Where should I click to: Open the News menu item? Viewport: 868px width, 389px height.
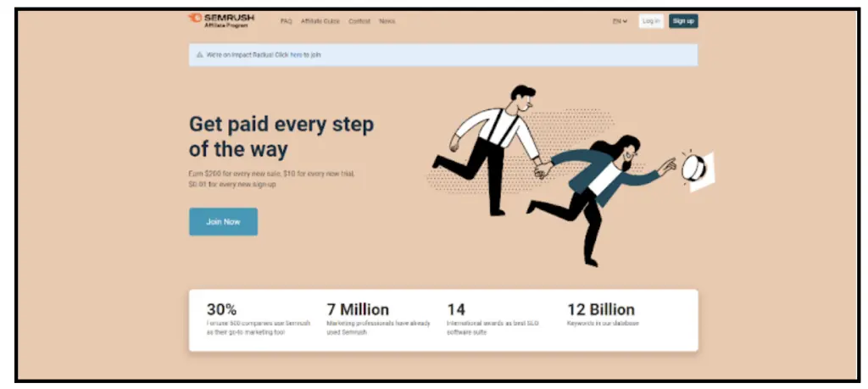pyautogui.click(x=387, y=21)
